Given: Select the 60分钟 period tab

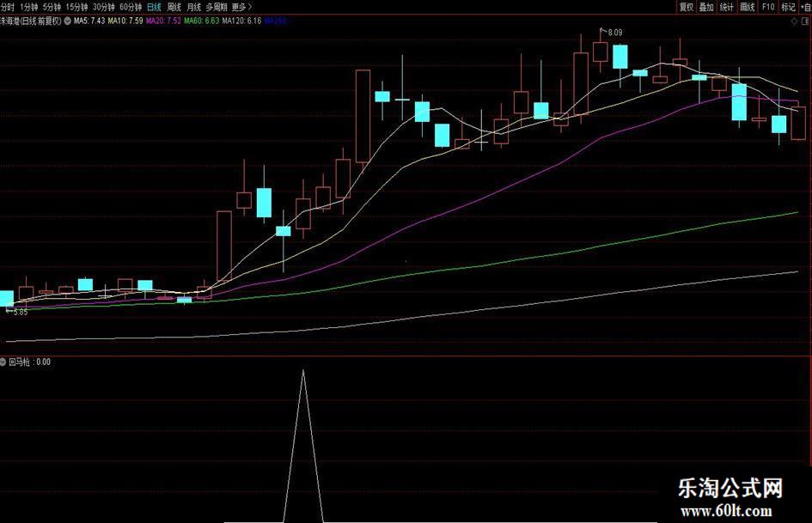Looking at the screenshot, I should 131,7.
